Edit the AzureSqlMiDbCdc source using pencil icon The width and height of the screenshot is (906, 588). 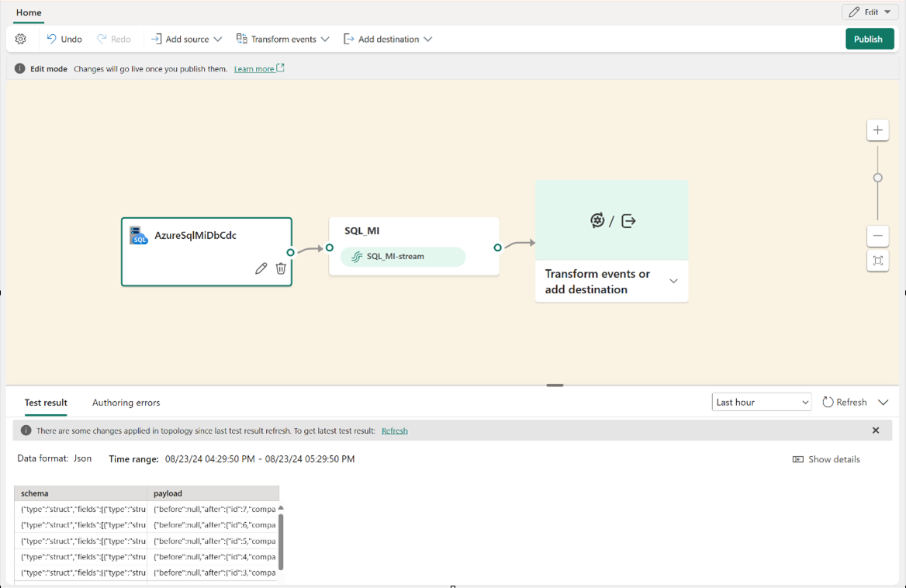[x=260, y=268]
